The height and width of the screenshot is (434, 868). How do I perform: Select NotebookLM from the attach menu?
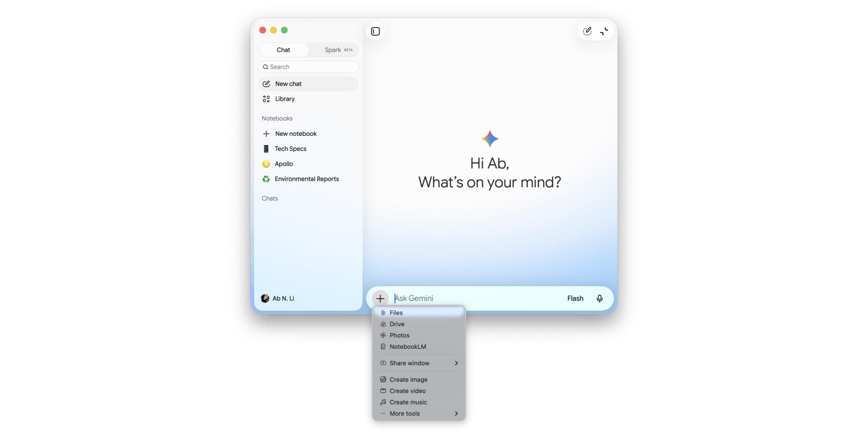pyautogui.click(x=419, y=347)
